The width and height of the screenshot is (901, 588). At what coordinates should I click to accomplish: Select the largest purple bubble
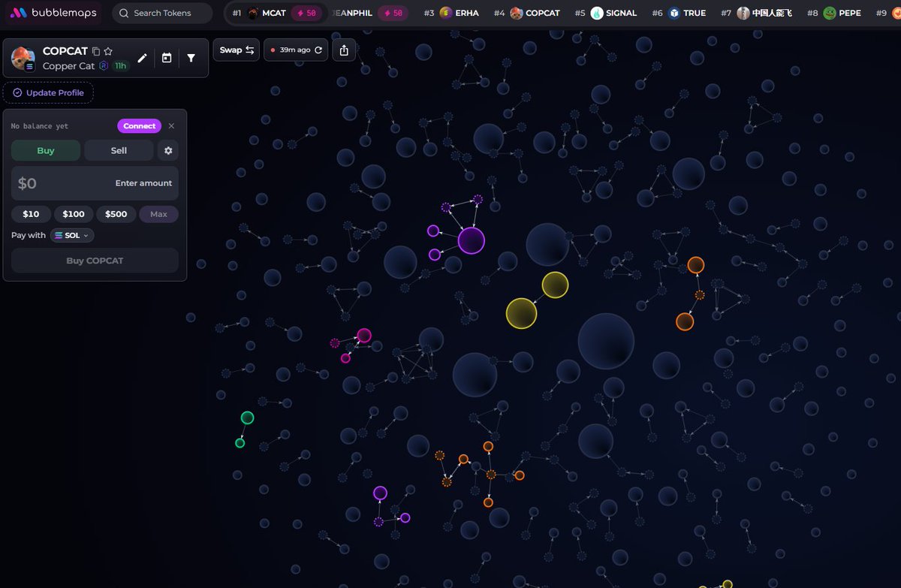(472, 241)
